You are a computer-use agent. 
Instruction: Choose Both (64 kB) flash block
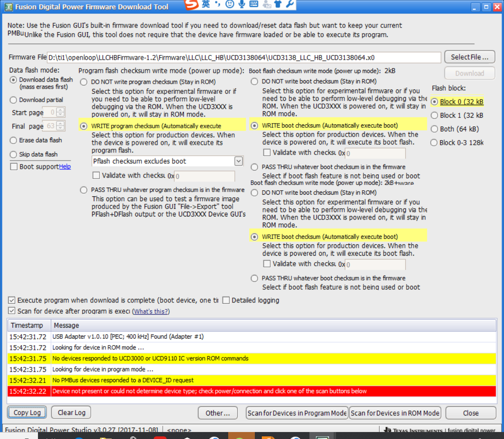(434, 129)
